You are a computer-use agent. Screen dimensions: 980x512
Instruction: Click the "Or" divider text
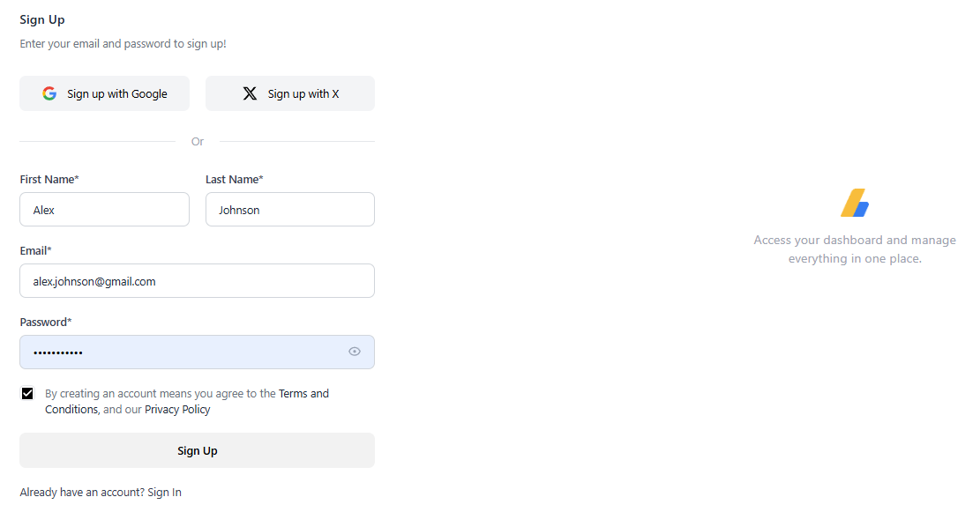pyautogui.click(x=197, y=142)
